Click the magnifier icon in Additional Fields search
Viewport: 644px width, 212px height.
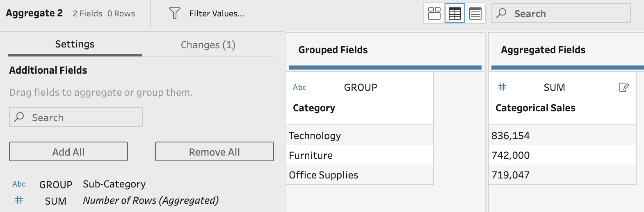pos(19,117)
